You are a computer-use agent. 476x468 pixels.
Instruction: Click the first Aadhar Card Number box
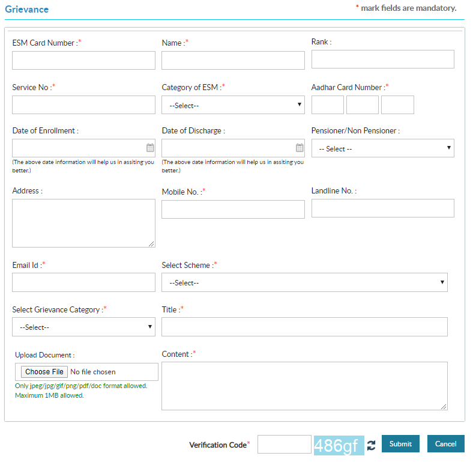328,105
